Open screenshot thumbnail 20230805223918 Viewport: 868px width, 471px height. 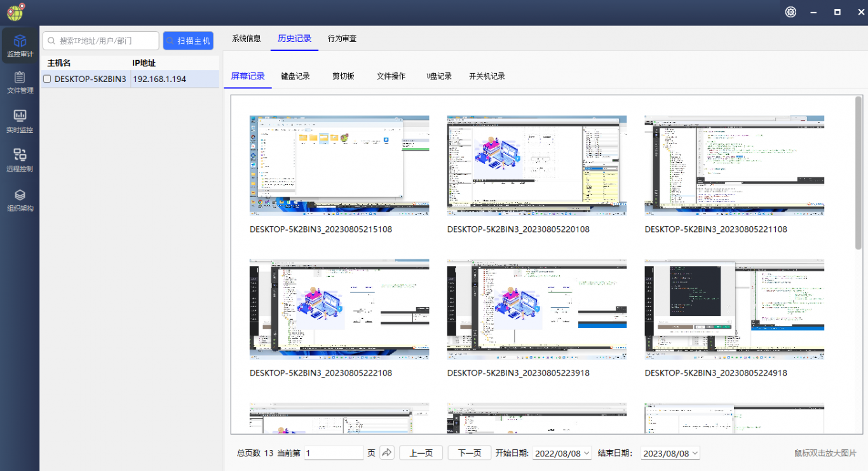click(537, 308)
